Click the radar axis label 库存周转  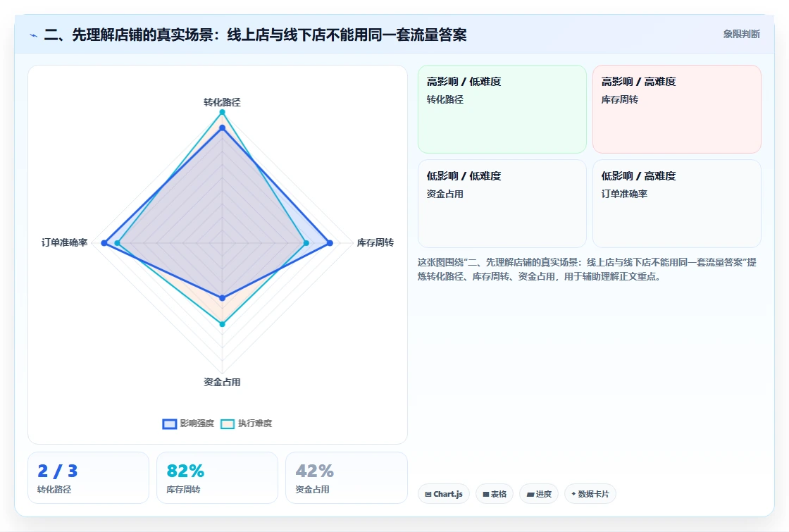pos(375,242)
